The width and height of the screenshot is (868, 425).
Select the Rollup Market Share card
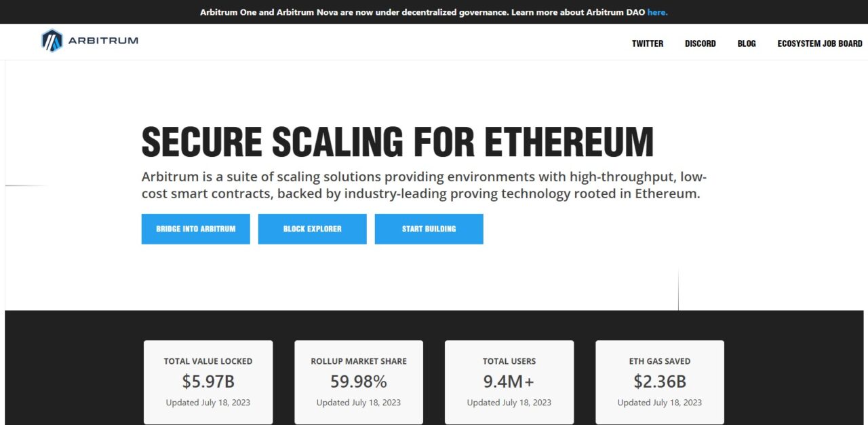click(359, 382)
